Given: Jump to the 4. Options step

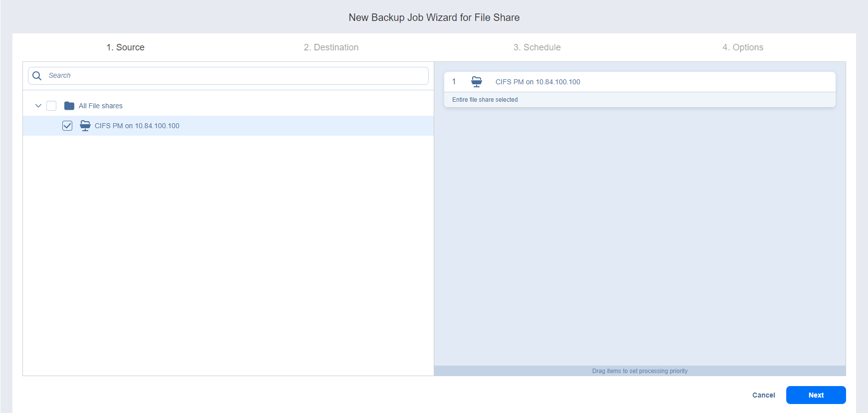Looking at the screenshot, I should click(742, 47).
